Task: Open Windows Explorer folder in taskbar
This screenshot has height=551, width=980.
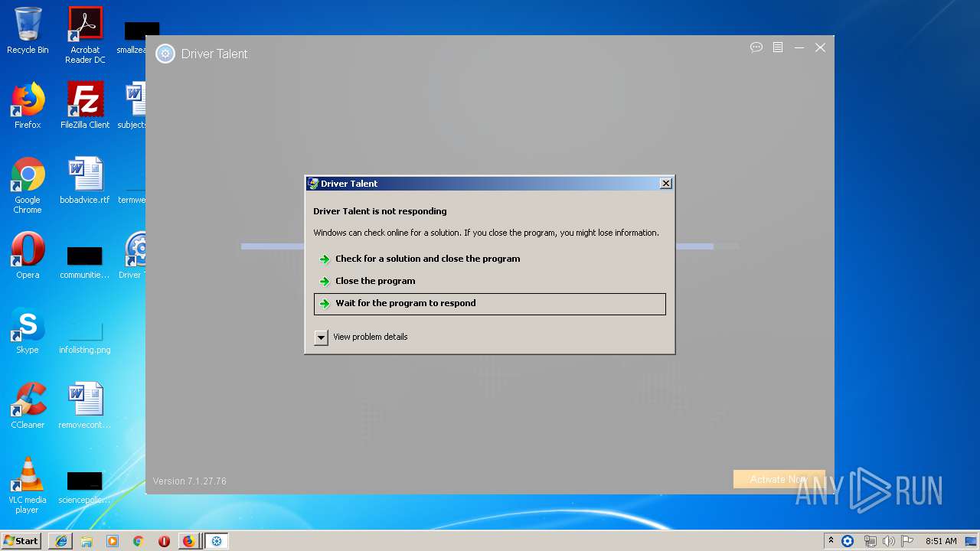Action: (87, 541)
